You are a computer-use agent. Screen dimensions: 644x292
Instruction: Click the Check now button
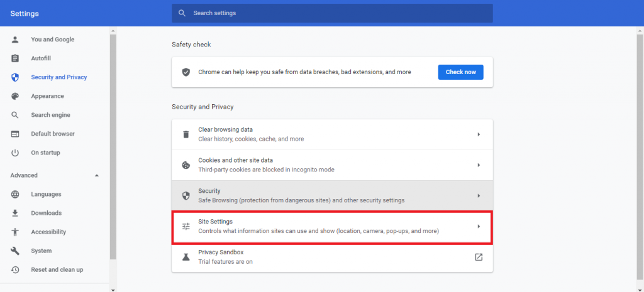(460, 72)
